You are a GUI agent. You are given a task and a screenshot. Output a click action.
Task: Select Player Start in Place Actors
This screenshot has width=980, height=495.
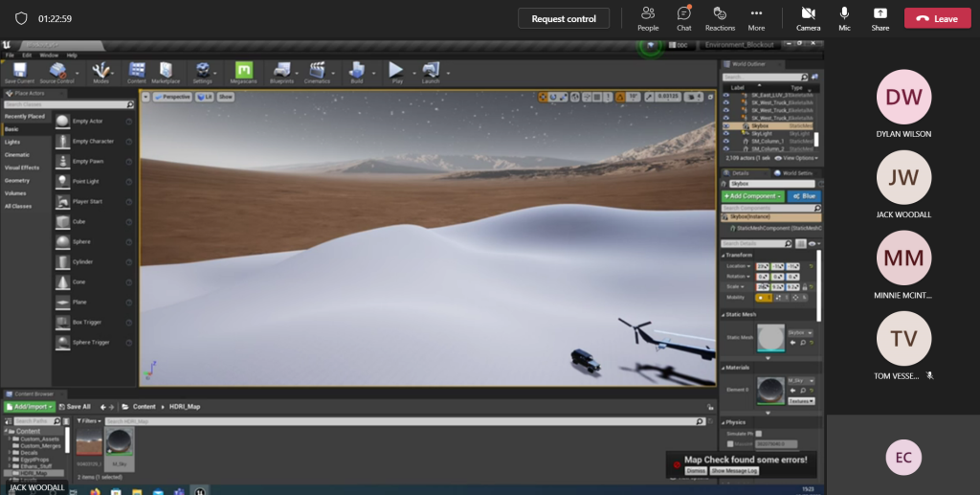click(94, 202)
